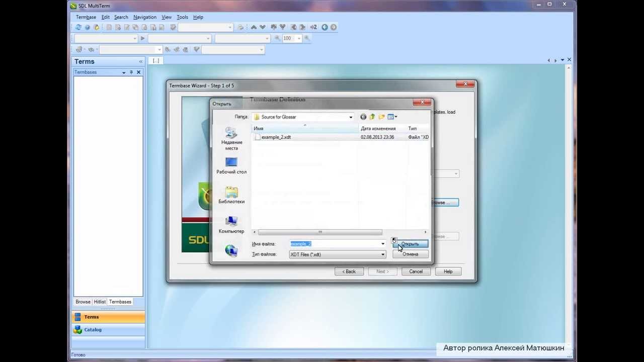Close the Termbases panel with its X

(x=139, y=72)
